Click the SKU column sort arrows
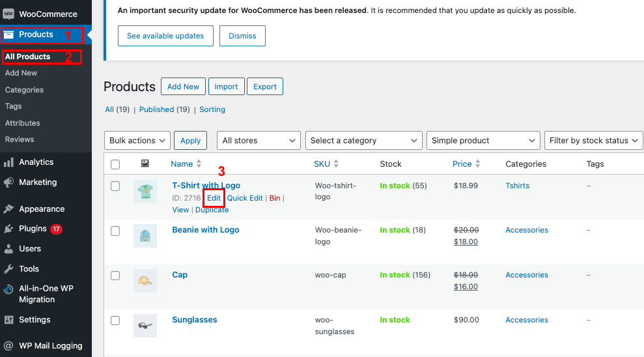Viewport: 644px width, 357px height. click(x=336, y=164)
